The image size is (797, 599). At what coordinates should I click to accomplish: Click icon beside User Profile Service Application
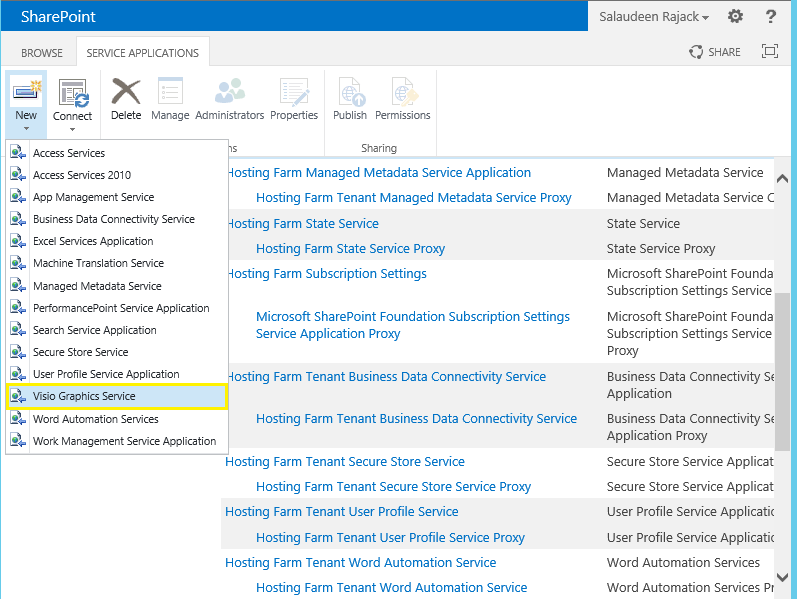18,374
